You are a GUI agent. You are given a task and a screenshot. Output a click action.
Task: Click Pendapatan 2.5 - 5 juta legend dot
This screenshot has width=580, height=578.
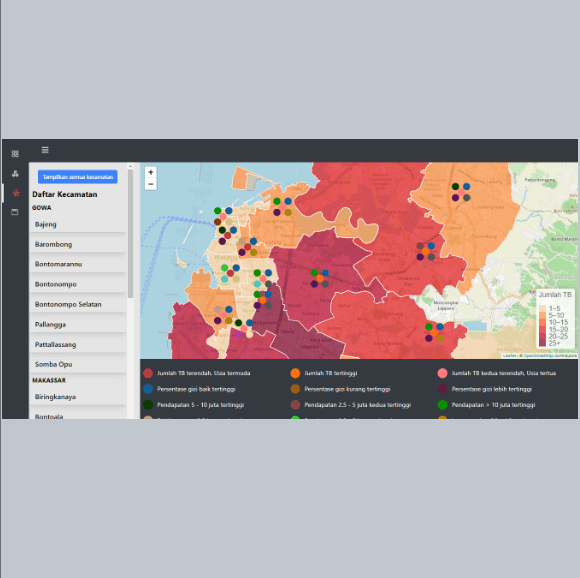(x=295, y=405)
